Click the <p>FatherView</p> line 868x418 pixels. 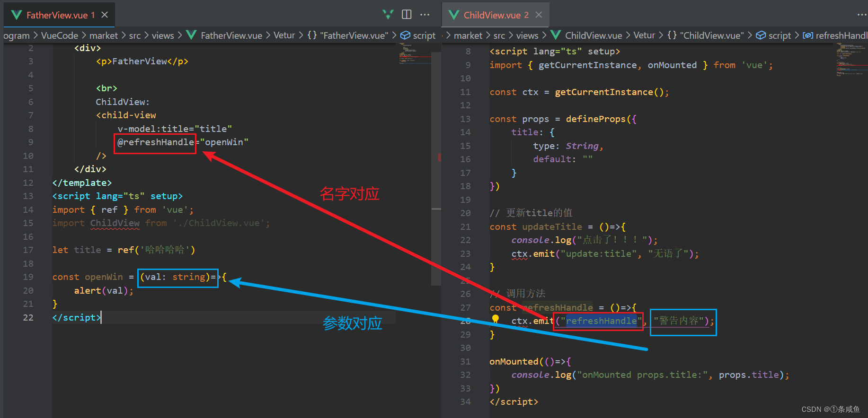tap(142, 61)
